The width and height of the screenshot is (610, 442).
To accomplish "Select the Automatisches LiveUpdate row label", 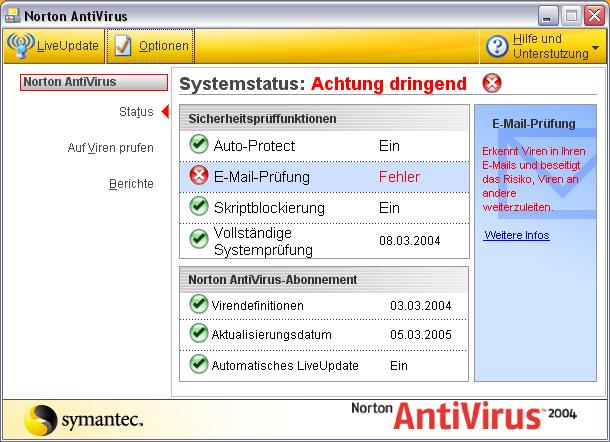I will coord(285,366).
